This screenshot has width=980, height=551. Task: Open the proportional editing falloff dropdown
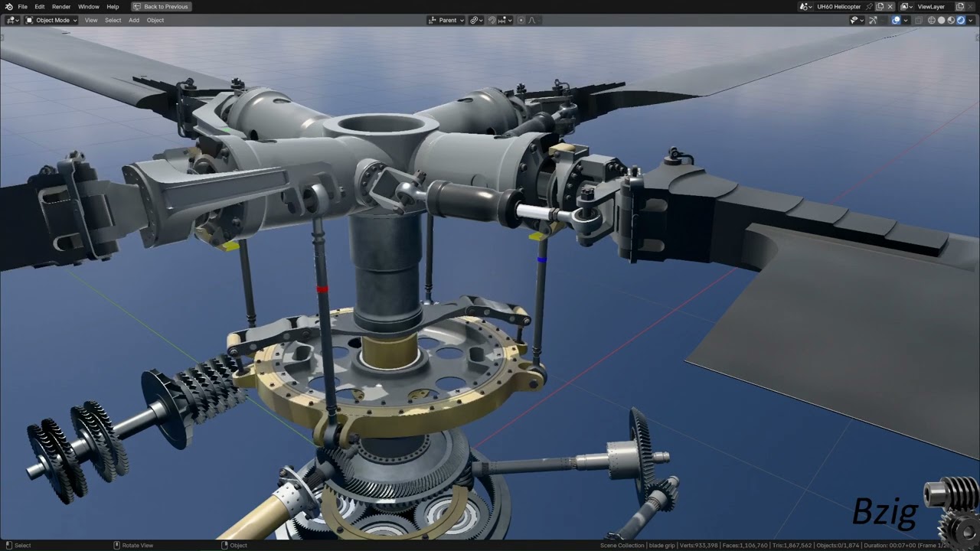(534, 20)
